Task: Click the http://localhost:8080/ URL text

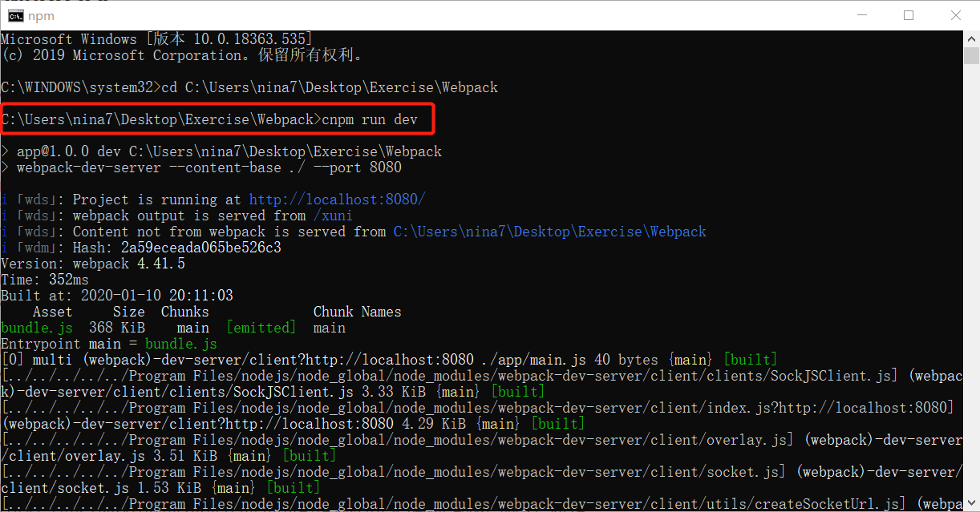Action: tap(338, 200)
